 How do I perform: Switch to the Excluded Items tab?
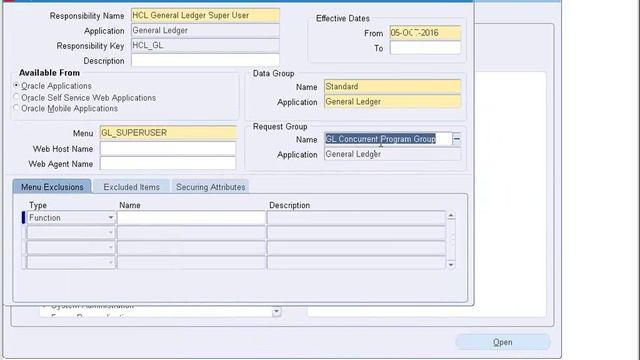(131, 187)
